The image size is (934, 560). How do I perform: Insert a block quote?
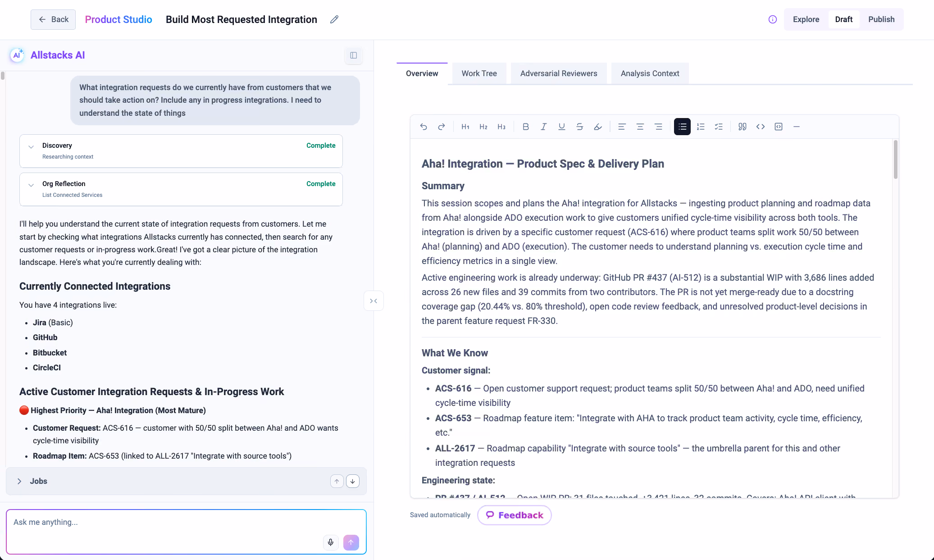pos(743,127)
